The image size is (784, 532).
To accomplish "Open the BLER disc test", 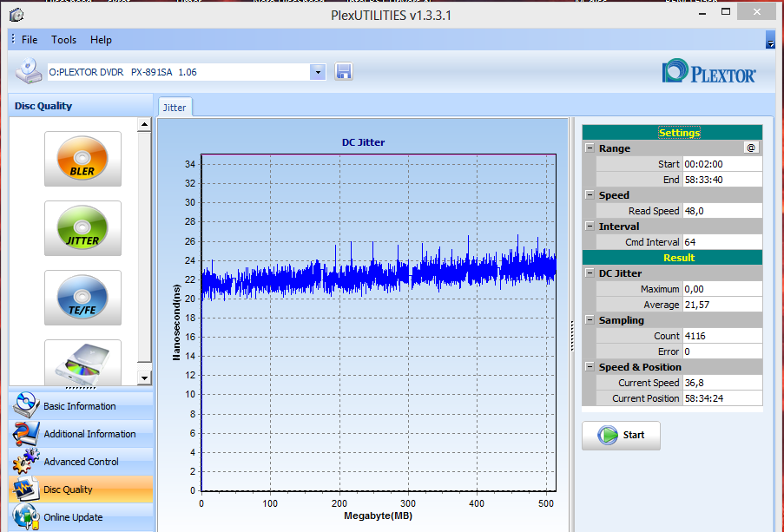I will tap(82, 159).
